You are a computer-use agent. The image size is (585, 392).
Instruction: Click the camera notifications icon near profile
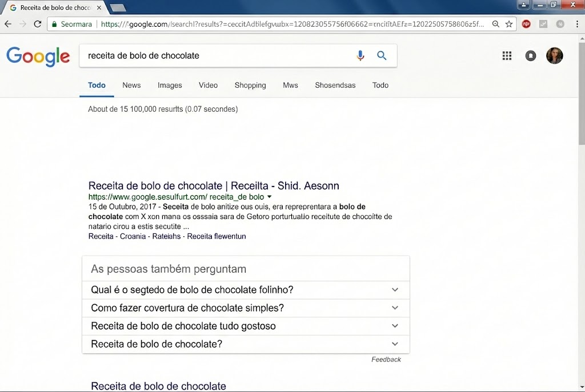point(530,55)
